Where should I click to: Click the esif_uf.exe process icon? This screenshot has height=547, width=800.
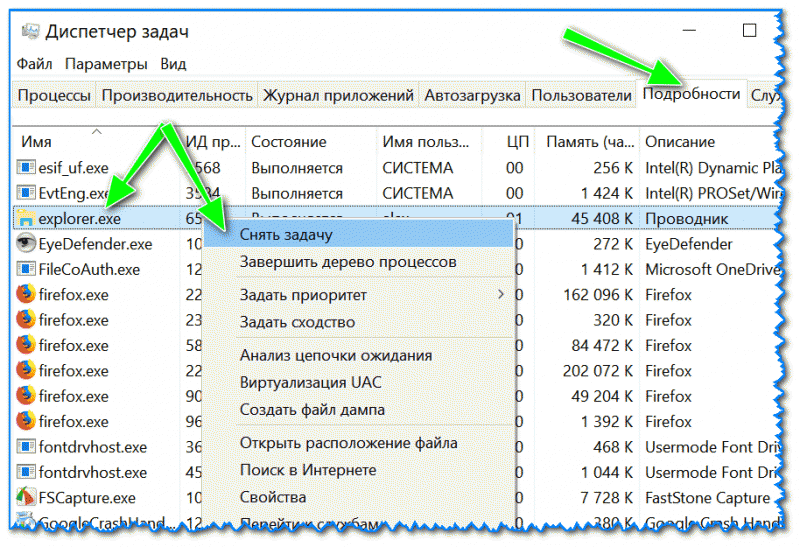point(26,167)
